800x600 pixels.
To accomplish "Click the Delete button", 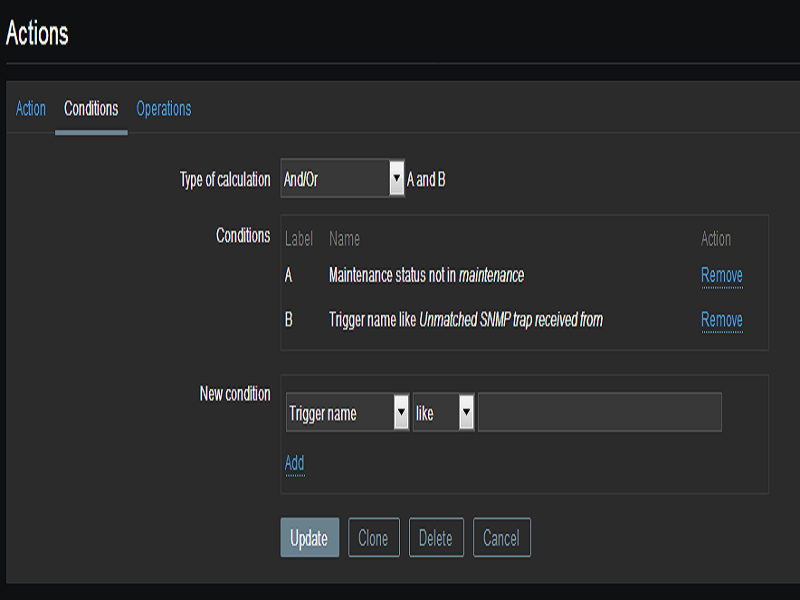I will click(x=435, y=538).
